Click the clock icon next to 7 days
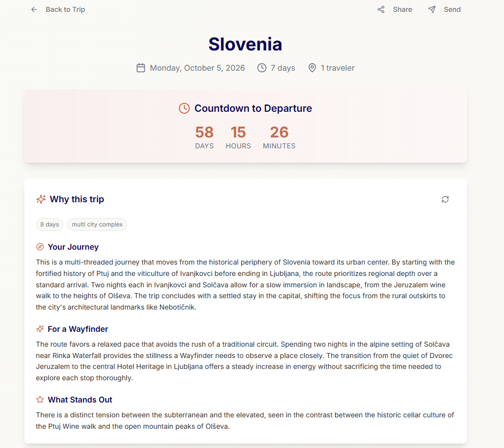The height and width of the screenshot is (448, 504). pyautogui.click(x=262, y=68)
